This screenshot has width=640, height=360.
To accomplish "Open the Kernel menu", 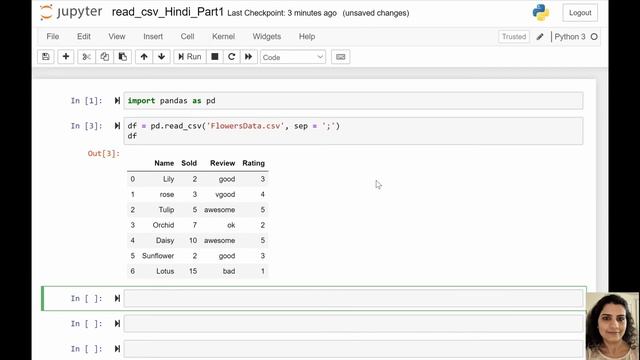I will (x=223, y=36).
